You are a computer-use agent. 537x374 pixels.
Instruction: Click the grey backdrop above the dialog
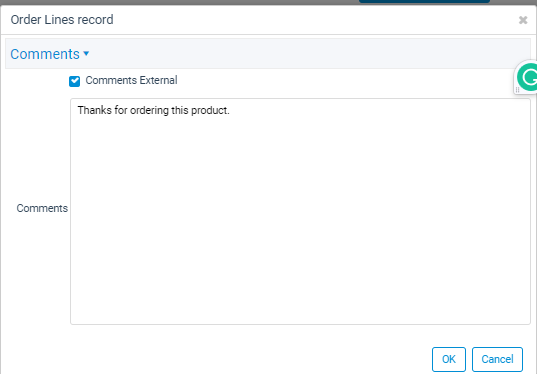(x=178, y=2)
